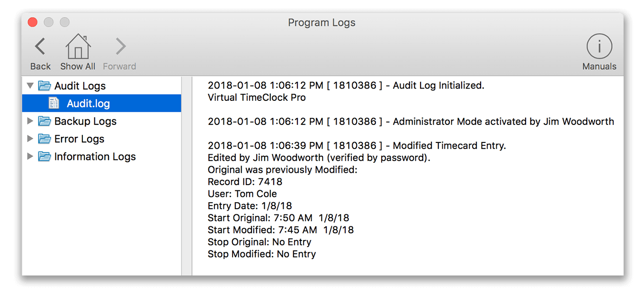The image size is (644, 293).
Task: Click the Audit.log document icon
Action: (54, 103)
